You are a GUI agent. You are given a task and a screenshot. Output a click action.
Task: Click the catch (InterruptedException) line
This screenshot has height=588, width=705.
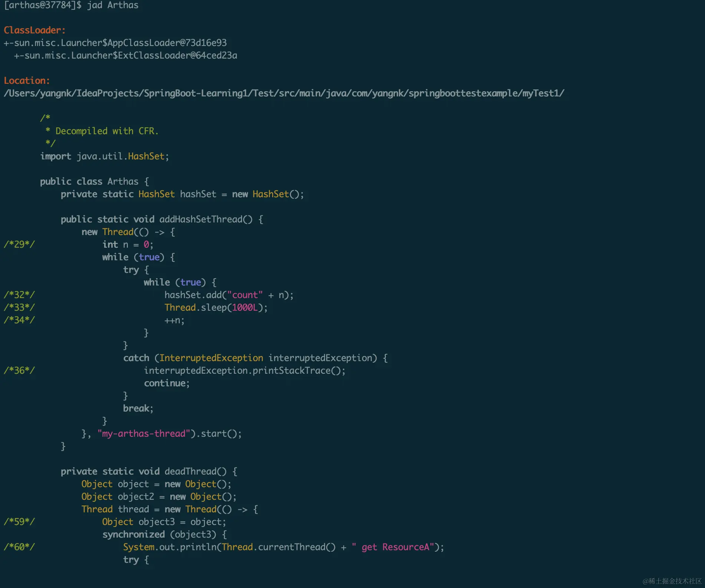tap(255, 358)
